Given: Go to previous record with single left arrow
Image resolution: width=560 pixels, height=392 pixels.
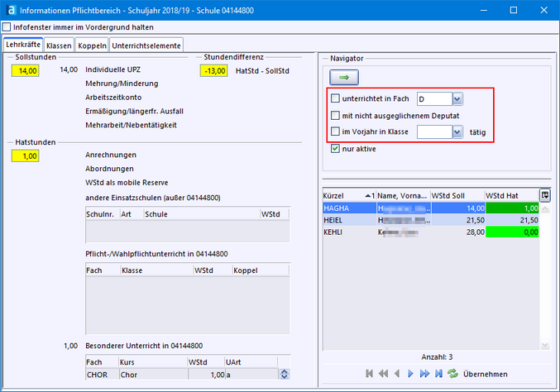Looking at the screenshot, I should pos(397,374).
